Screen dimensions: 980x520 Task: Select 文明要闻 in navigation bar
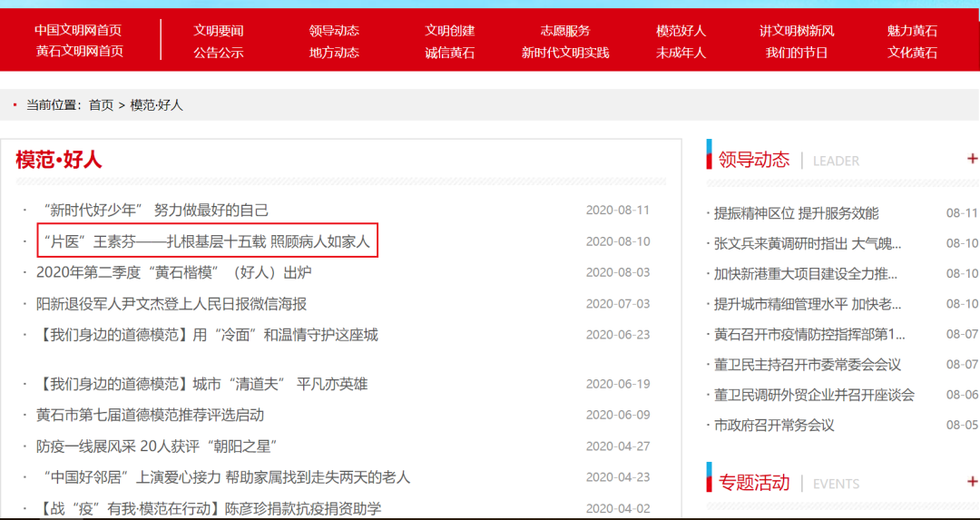(x=219, y=30)
